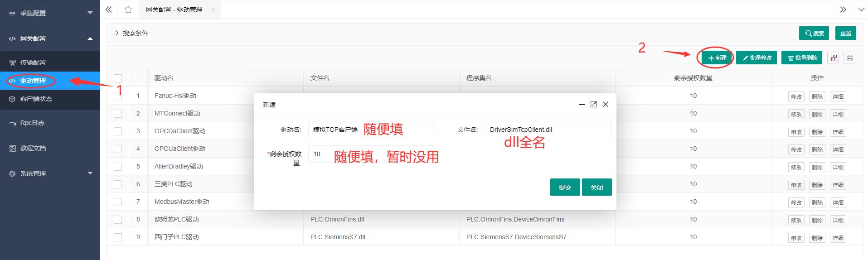This screenshot has width=868, height=260.
Task: Click the double right arrow tab scroller
Action: [x=843, y=10]
